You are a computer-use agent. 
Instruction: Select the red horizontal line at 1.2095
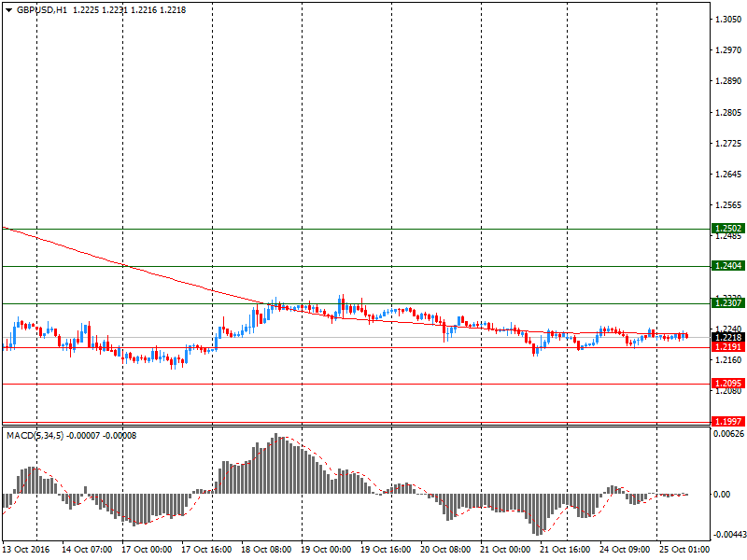tap(357, 384)
